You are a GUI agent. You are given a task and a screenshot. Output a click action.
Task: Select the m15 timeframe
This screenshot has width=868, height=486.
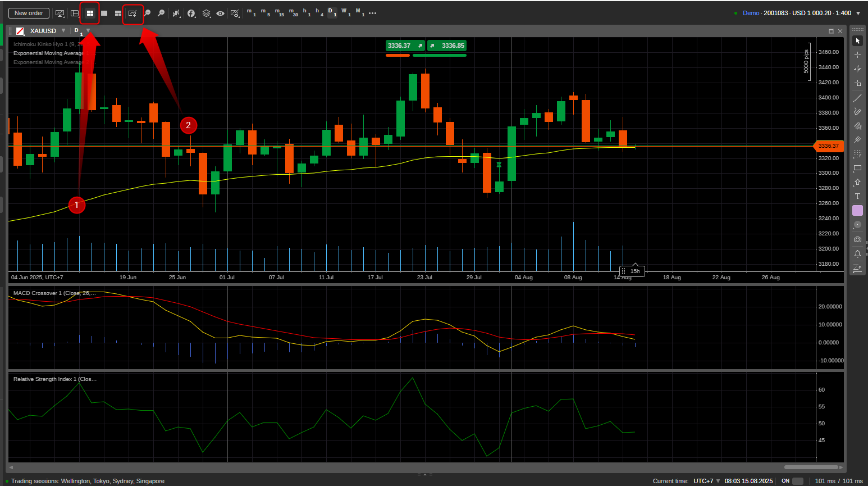tap(279, 12)
